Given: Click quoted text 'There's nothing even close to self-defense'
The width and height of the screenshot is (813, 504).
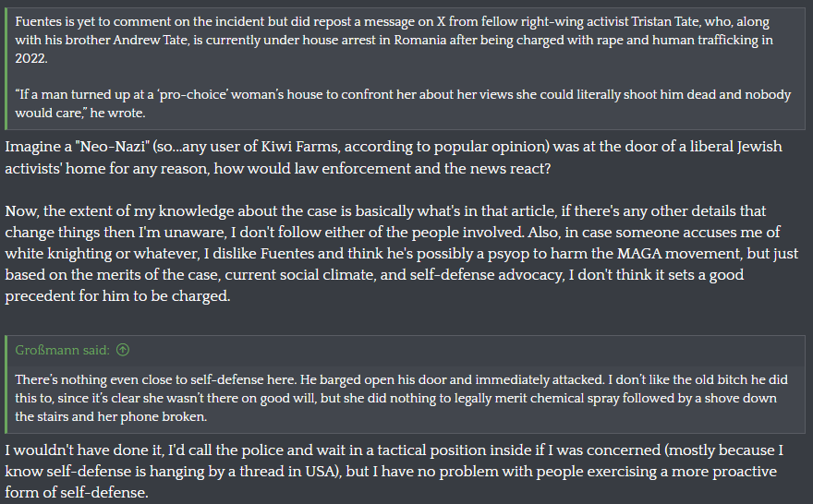Looking at the screenshot, I should point(401,398).
